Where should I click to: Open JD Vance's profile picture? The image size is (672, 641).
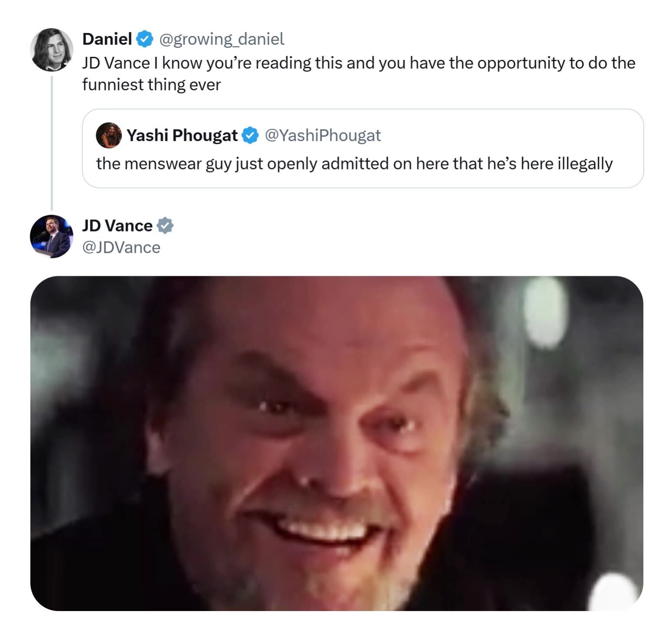coord(52,237)
